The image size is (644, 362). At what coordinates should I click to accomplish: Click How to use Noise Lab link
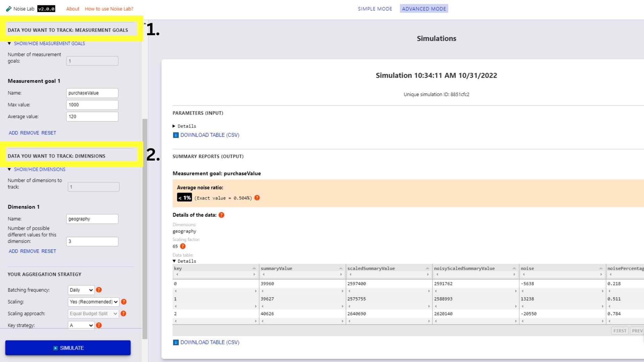click(x=110, y=8)
